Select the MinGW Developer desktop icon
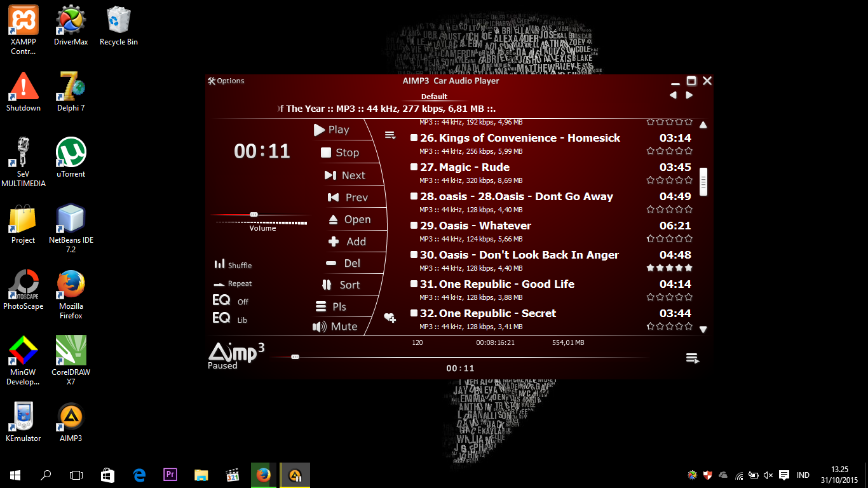 pos(24,360)
